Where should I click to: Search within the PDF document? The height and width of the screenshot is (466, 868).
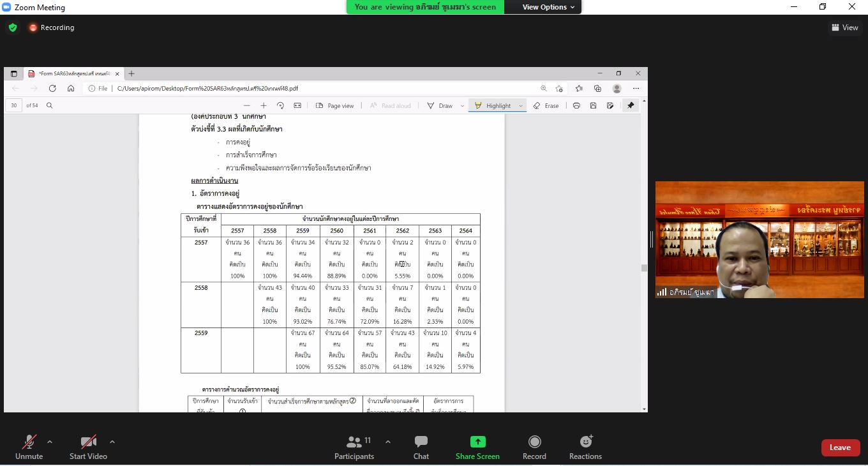(49, 105)
